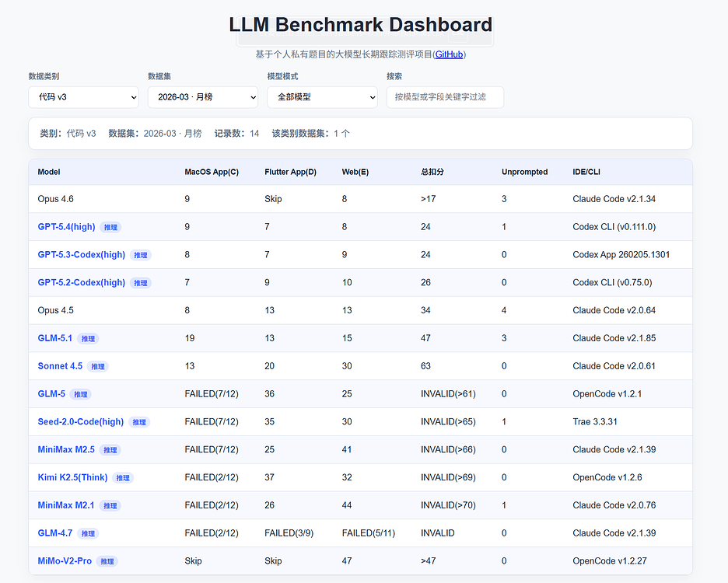Screen dimensions: 728x583
Task: Click Claude Code v2.1.85 cell
Action: [x=614, y=338]
